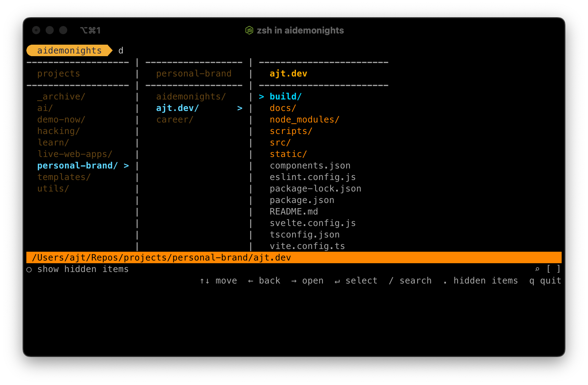Select the build/ folder
Screen dimensions: 588x385
[x=286, y=97]
